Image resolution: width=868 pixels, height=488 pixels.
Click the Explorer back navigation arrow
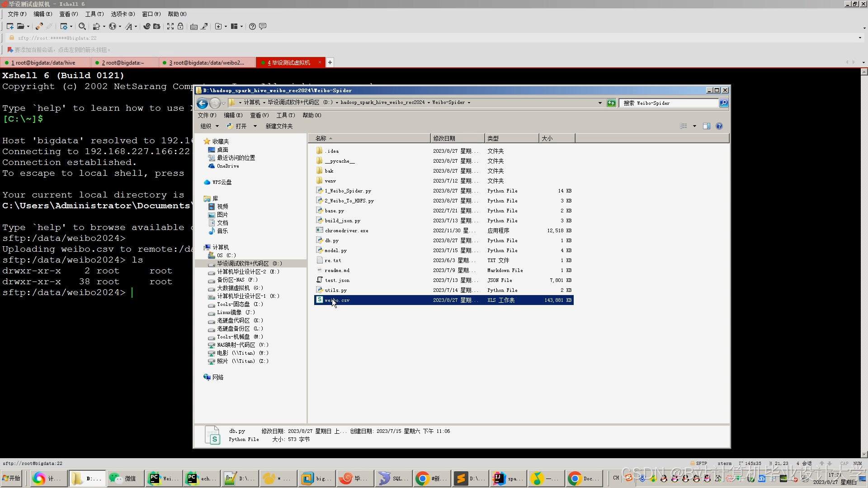click(202, 103)
